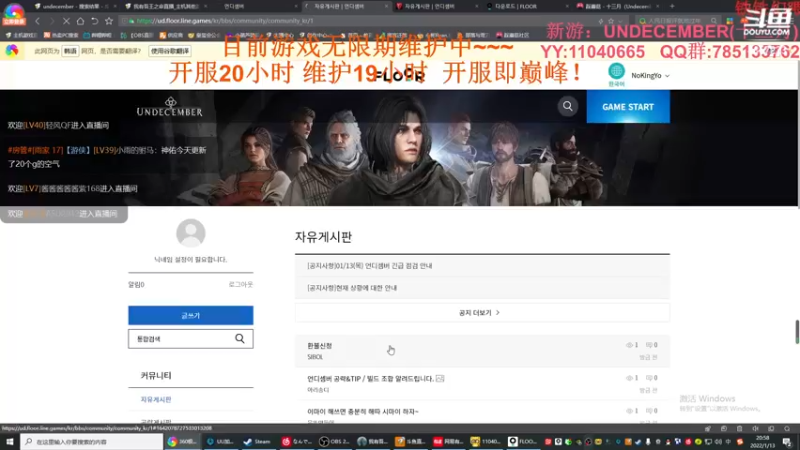Switch to the 언디셈버 browser tab
The width and height of the screenshot is (800, 450).
pos(258,6)
